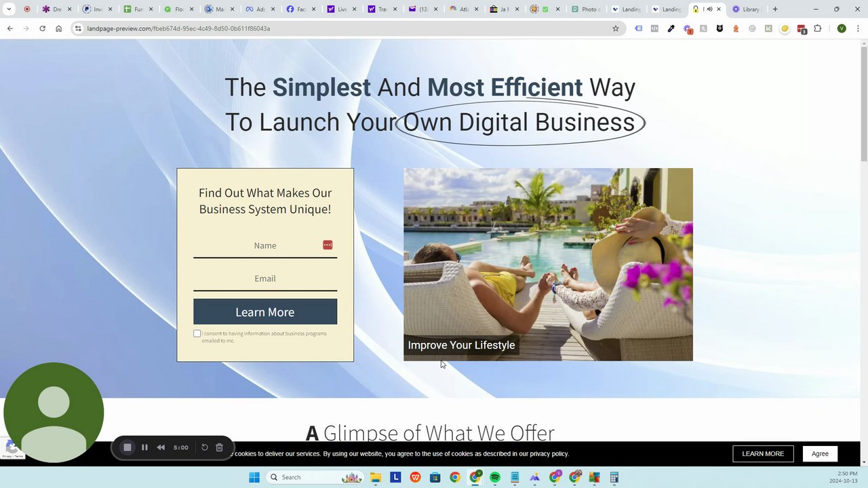This screenshot has height=488, width=868.
Task: Click the Windows taskbar Search box
Action: tap(315, 477)
